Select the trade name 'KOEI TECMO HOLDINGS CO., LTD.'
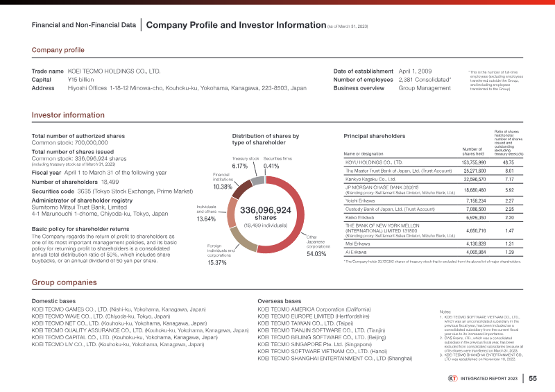555x392 pixels. coord(114,71)
